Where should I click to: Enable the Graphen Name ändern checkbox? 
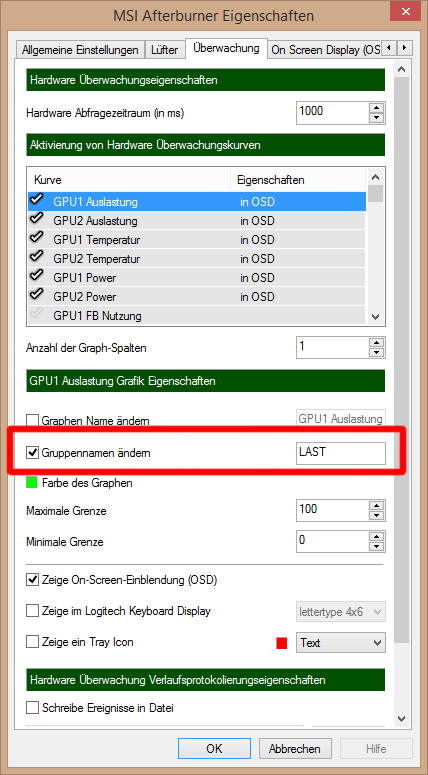point(32,421)
